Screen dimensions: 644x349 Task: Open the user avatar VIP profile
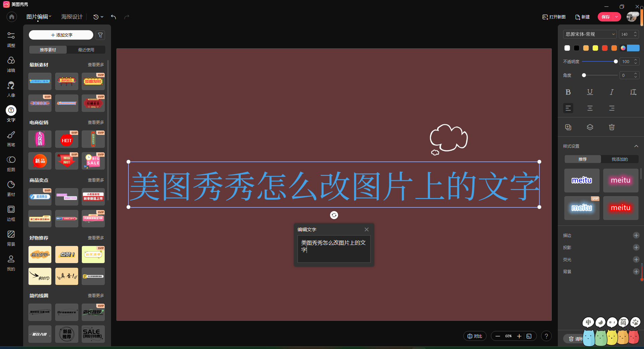tap(632, 17)
